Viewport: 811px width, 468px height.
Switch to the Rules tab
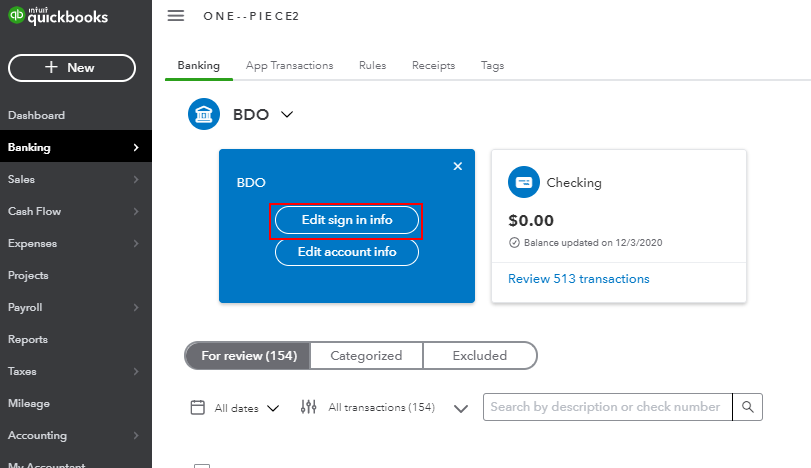372,66
